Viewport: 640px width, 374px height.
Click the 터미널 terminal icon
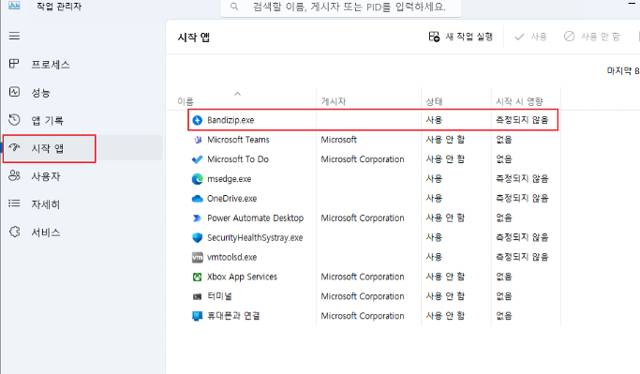pos(197,297)
